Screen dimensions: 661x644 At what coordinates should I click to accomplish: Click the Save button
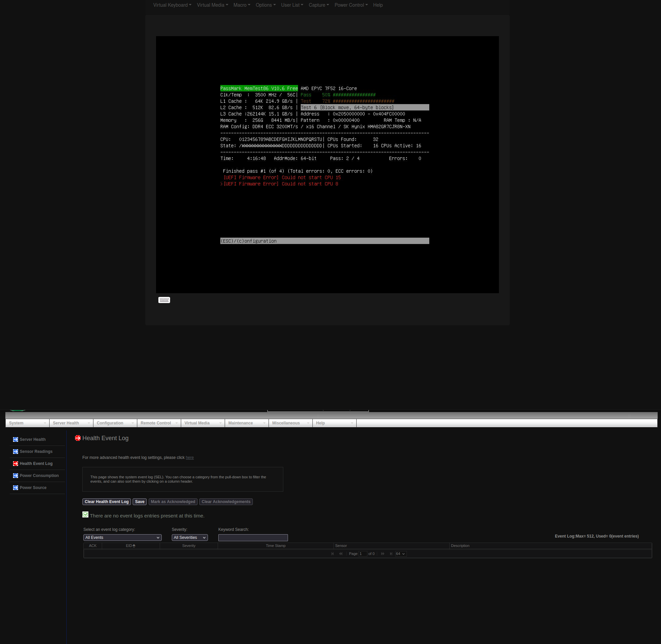coord(140,502)
